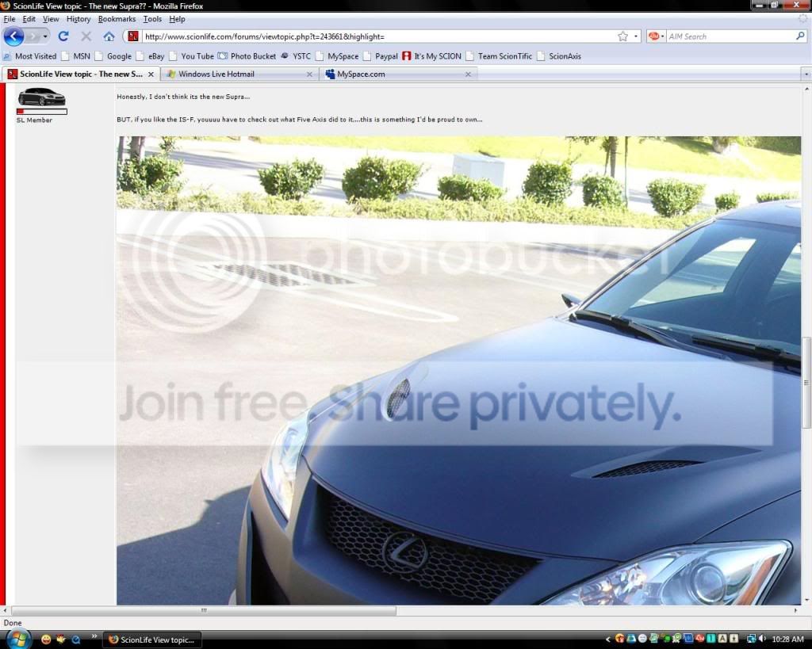The height and width of the screenshot is (649, 812).
Task: Open the Bookmarks menu
Action: tap(117, 19)
